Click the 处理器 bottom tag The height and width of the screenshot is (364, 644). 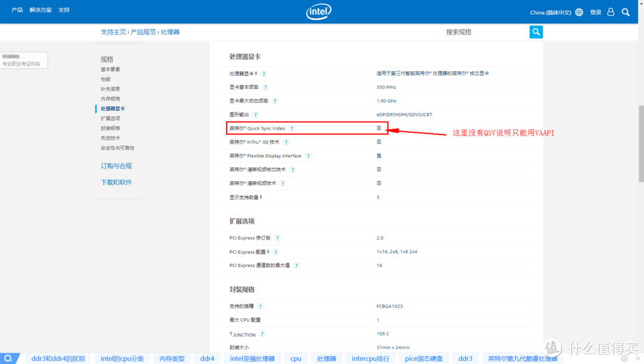click(327, 359)
